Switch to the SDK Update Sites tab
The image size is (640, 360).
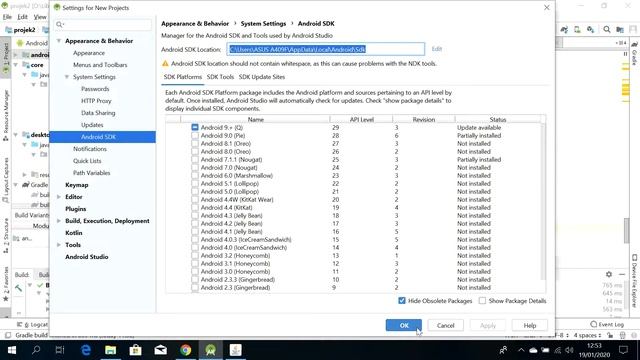(x=262, y=77)
